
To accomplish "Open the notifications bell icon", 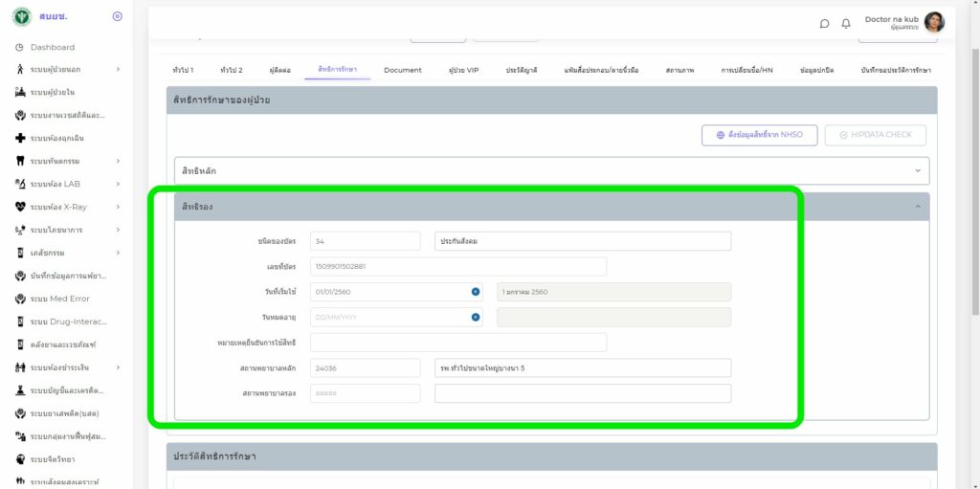I will [846, 24].
